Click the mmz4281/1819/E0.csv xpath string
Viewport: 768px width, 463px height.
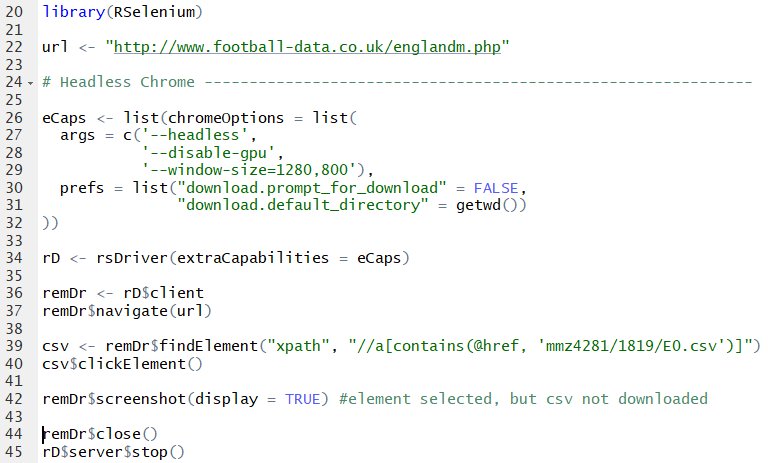coord(552,346)
